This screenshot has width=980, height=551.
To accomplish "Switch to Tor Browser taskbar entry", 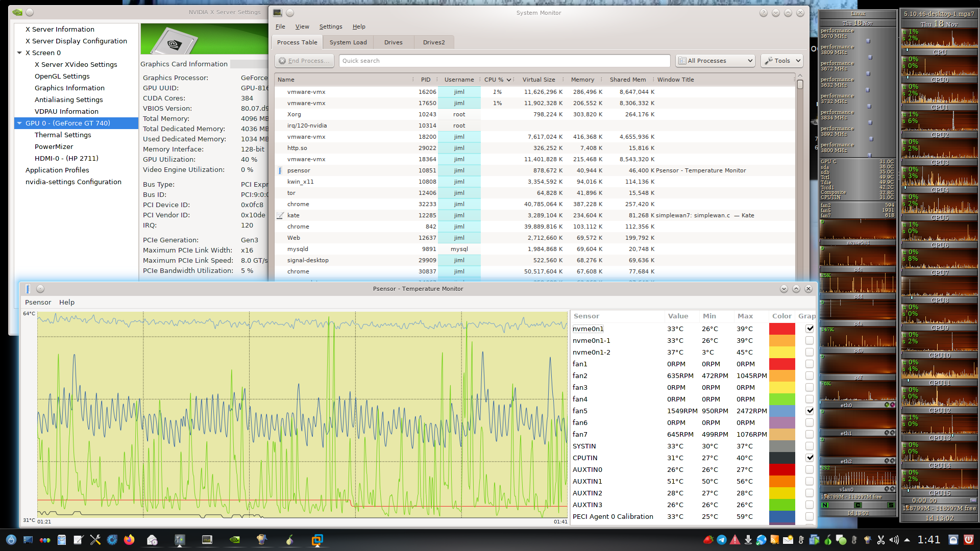I will pyautogui.click(x=290, y=540).
